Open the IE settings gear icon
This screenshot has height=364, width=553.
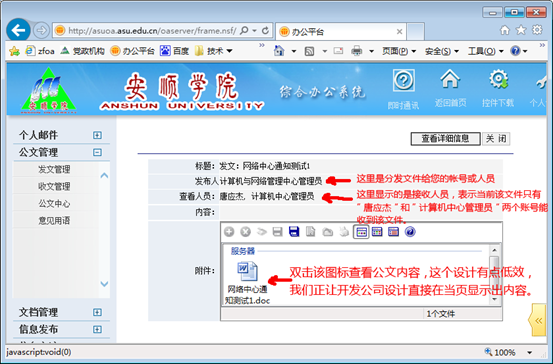[x=537, y=30]
